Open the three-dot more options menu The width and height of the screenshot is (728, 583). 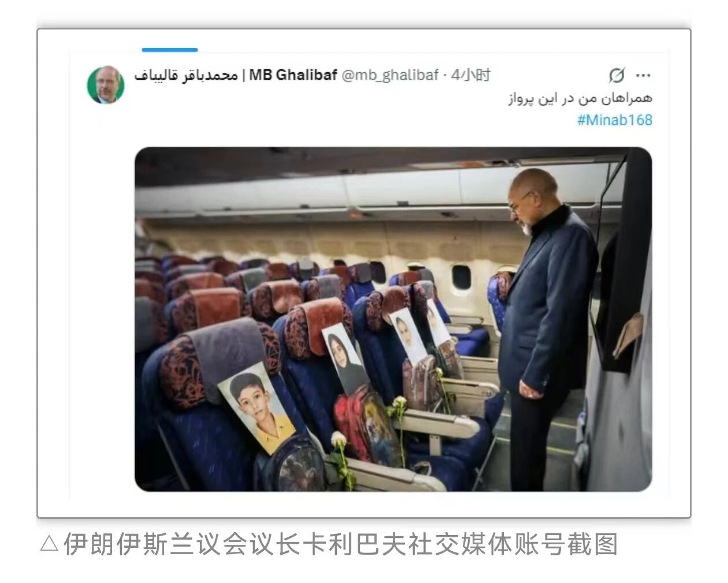[643, 75]
